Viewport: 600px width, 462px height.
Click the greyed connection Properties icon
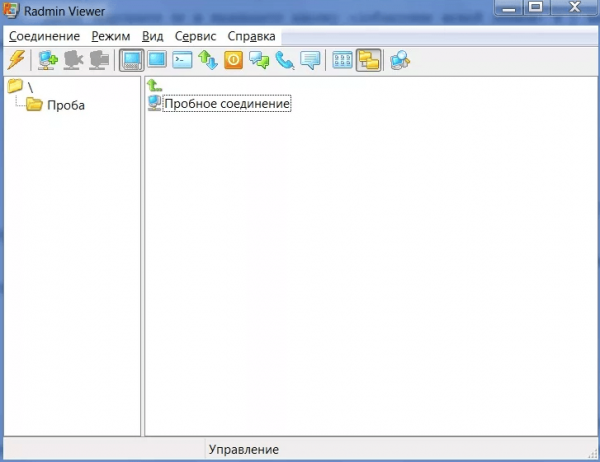pos(99,60)
